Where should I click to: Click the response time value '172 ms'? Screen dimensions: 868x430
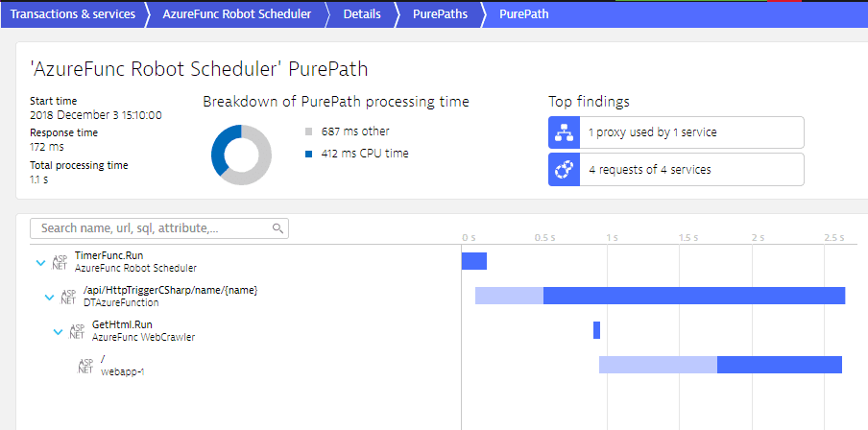pyautogui.click(x=46, y=147)
